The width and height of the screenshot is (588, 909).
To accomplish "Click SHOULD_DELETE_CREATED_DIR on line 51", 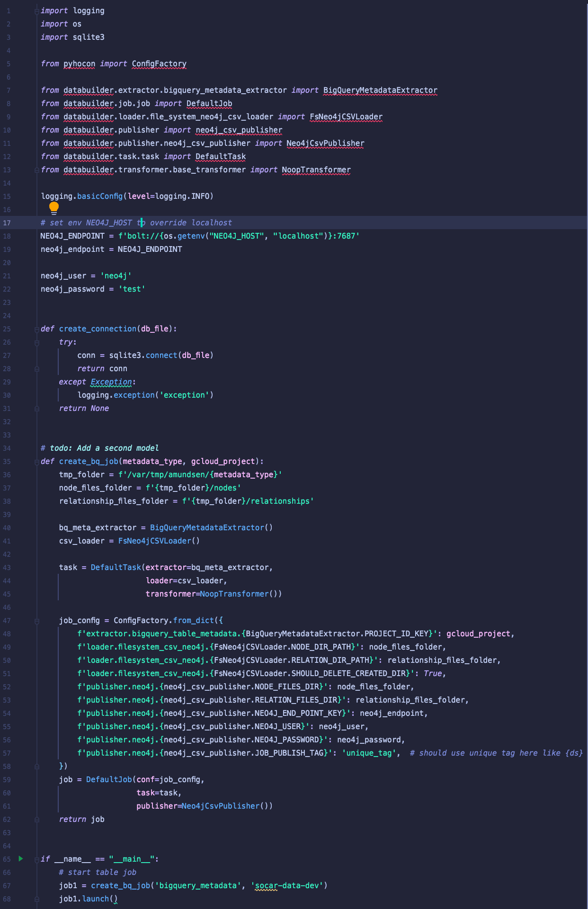I will click(x=348, y=673).
